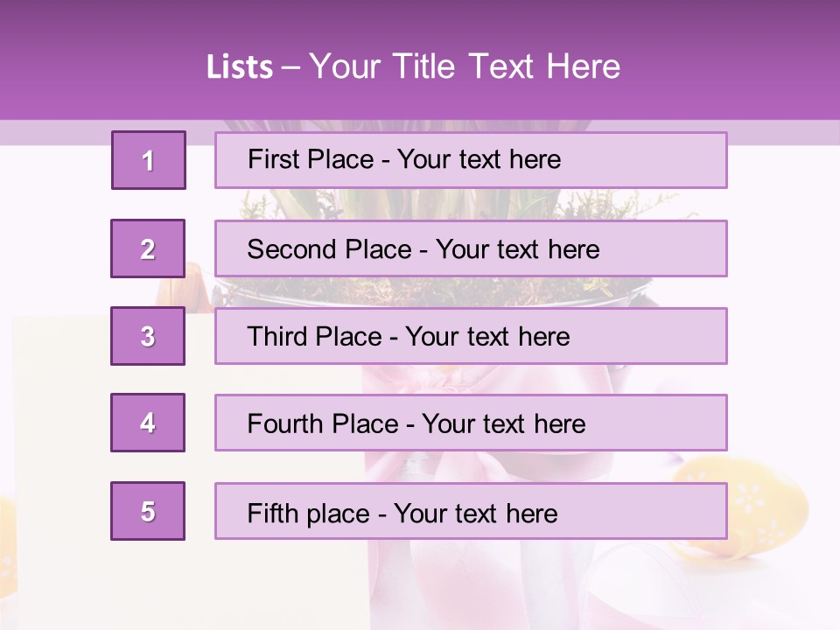Click the Fourth Place text bar
The image size is (840, 630).
click(x=471, y=423)
